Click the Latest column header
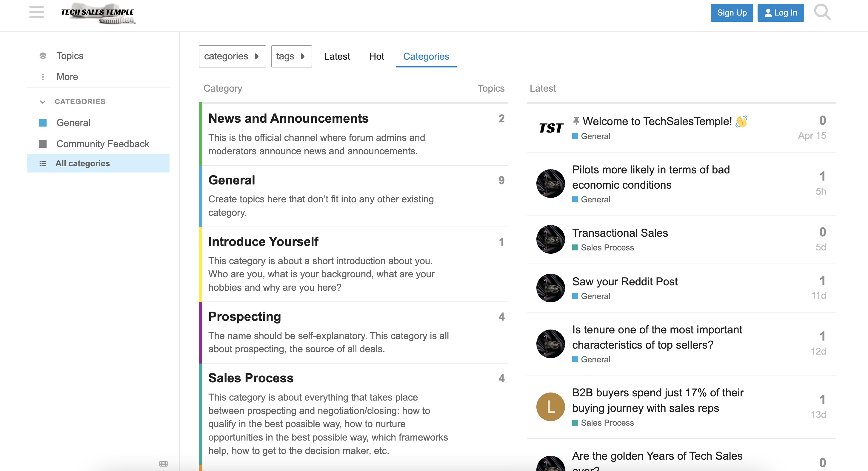This screenshot has width=868, height=471. coord(543,88)
